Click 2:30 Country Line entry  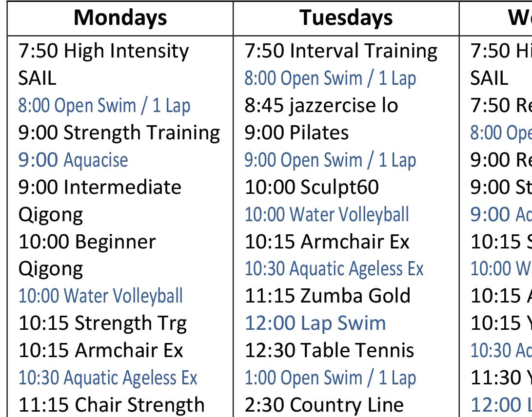click(x=324, y=405)
